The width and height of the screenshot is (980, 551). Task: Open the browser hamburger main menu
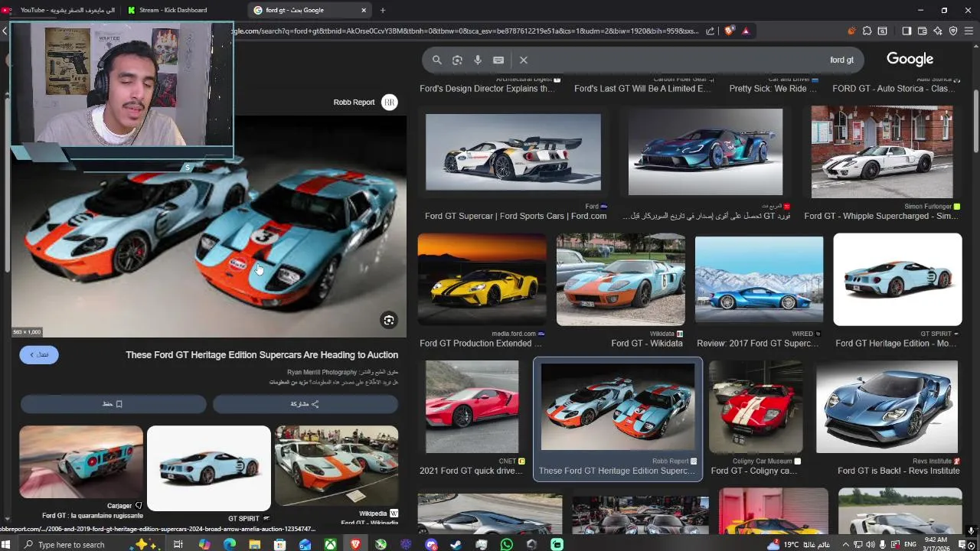969,31
